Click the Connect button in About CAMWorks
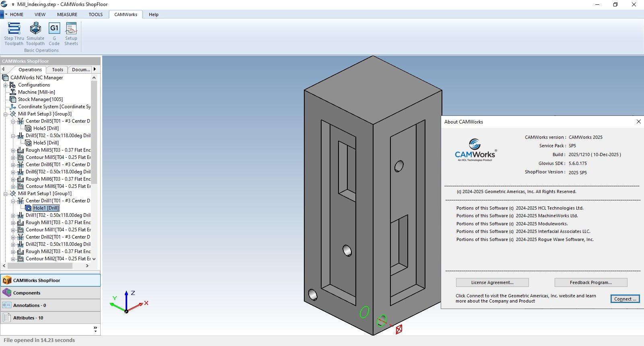The height and width of the screenshot is (346, 644). point(625,299)
